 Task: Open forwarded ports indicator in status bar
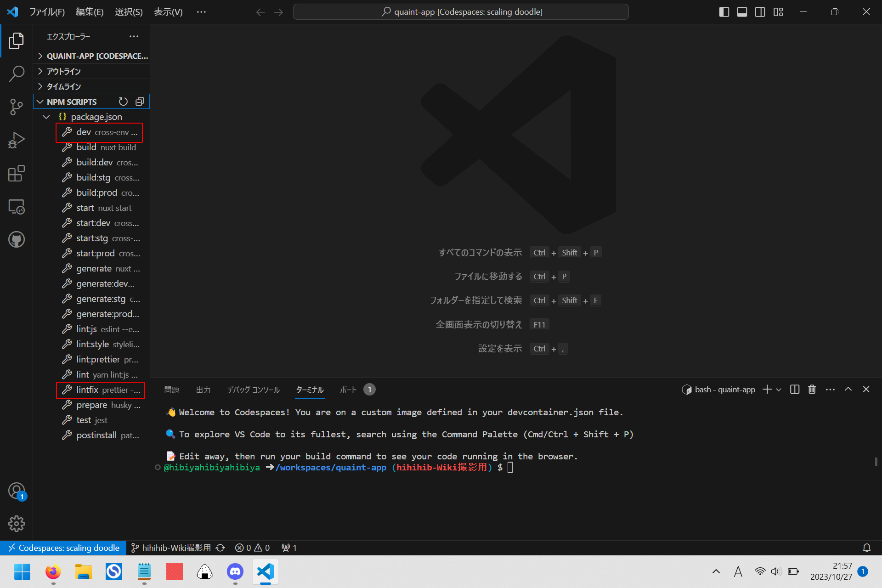click(289, 548)
